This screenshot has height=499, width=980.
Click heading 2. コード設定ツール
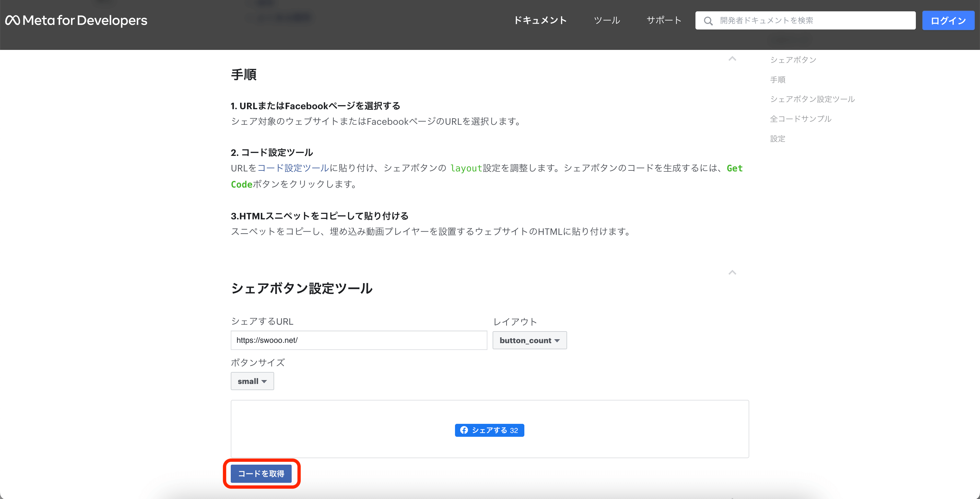272,153
